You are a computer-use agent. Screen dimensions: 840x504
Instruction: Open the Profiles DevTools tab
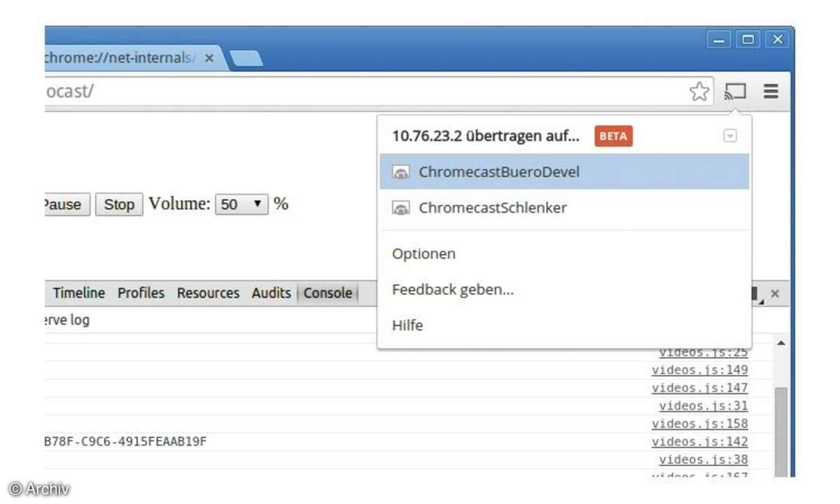pos(141,293)
